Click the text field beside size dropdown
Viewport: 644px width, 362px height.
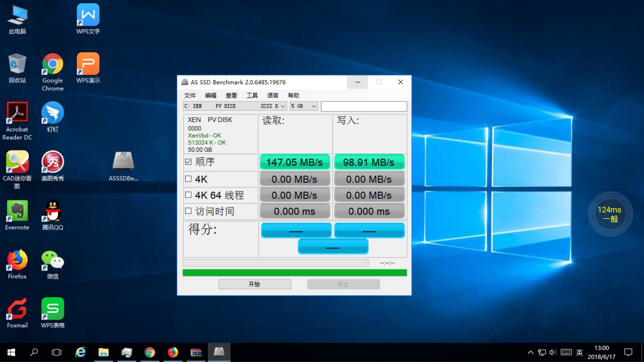point(364,106)
